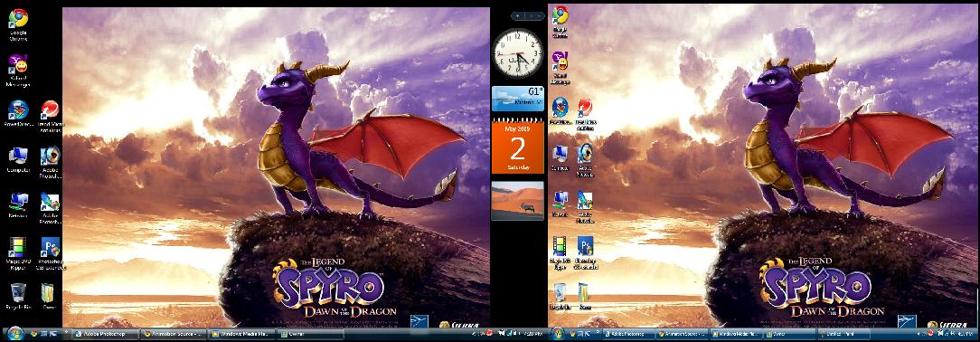This screenshot has width=980, height=342.
Task: Launch Yahoo! Messenger icon on left desktop
Action: pyautogui.click(x=17, y=70)
